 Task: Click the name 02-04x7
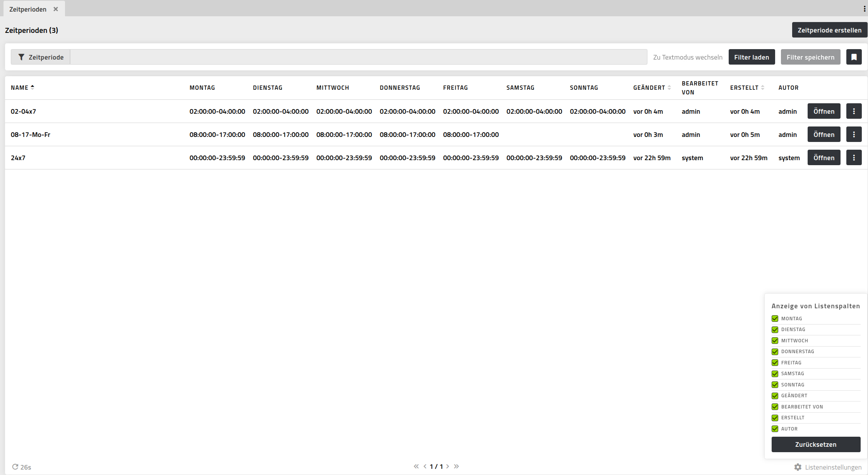click(x=23, y=111)
